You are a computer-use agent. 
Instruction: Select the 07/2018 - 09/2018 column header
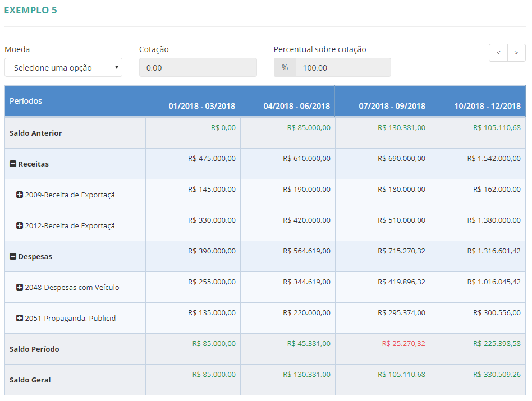[392, 106]
